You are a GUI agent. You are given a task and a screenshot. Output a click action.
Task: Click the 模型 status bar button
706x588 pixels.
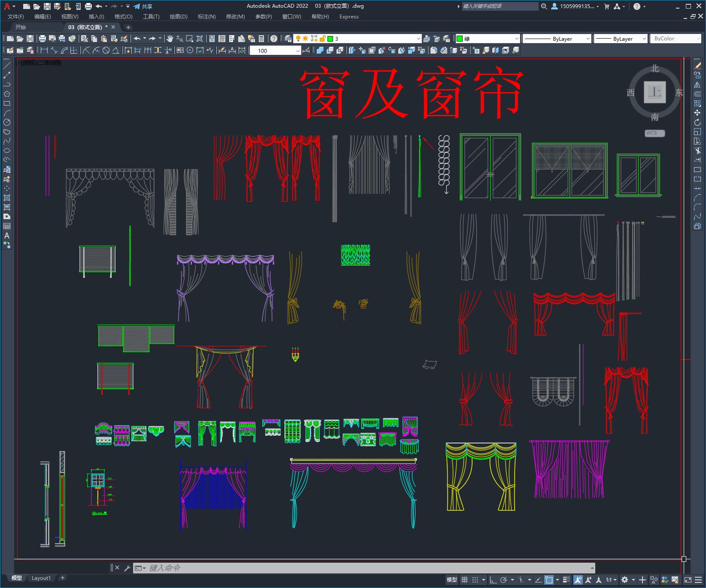click(452, 580)
